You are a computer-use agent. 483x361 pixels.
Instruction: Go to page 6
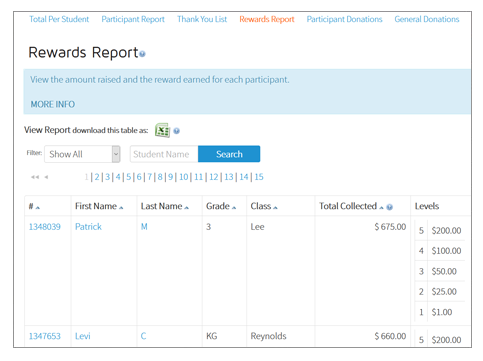[139, 177]
